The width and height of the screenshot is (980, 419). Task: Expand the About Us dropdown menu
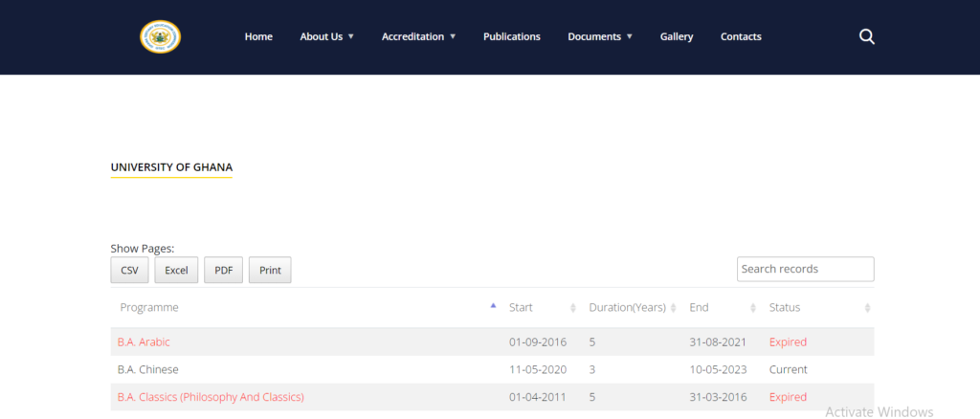point(327,37)
